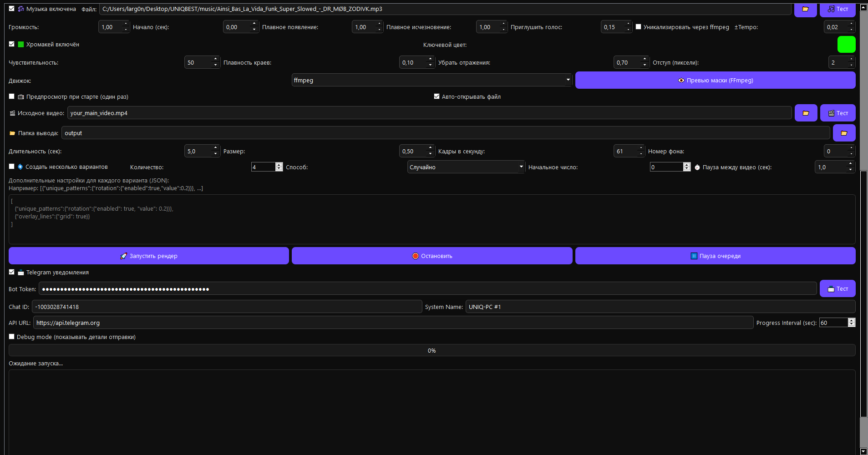Click into the Chat ID field
Image resolution: width=868 pixels, height=455 pixels.
pos(227,307)
